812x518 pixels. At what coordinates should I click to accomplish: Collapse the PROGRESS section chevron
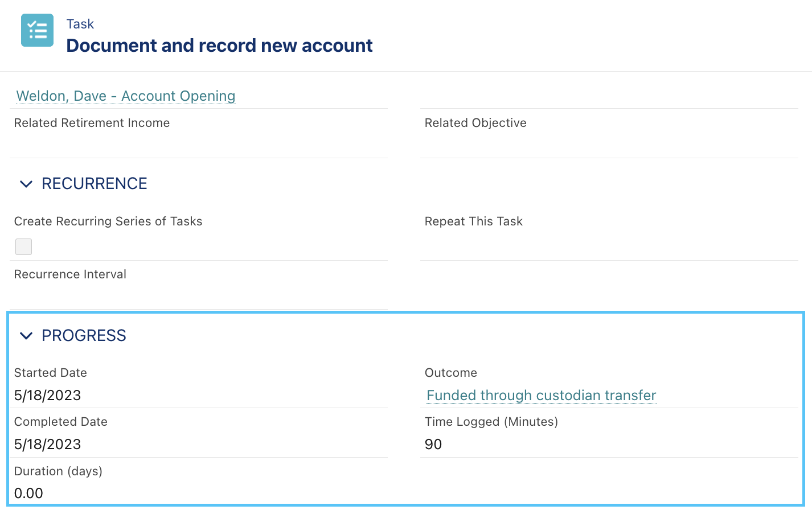pos(26,336)
